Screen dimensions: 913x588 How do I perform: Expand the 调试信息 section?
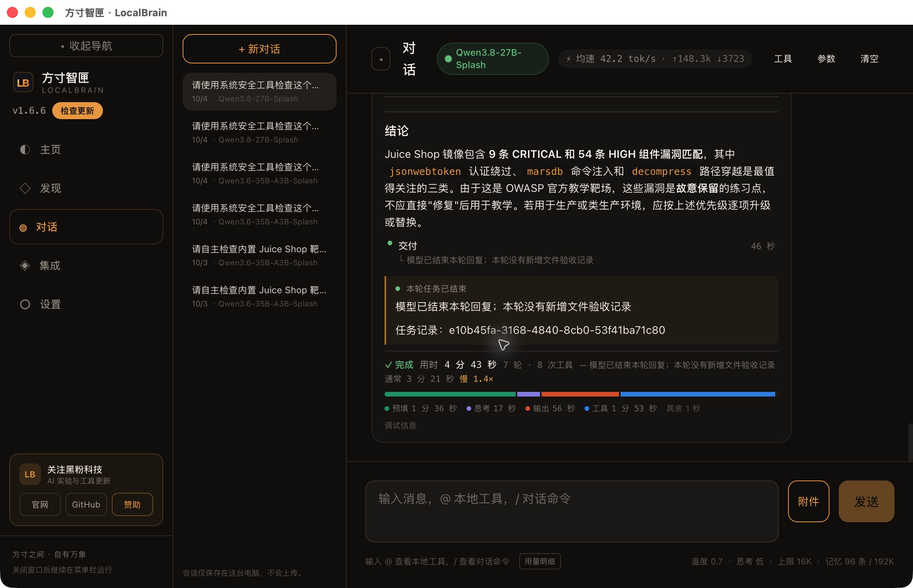click(x=400, y=426)
